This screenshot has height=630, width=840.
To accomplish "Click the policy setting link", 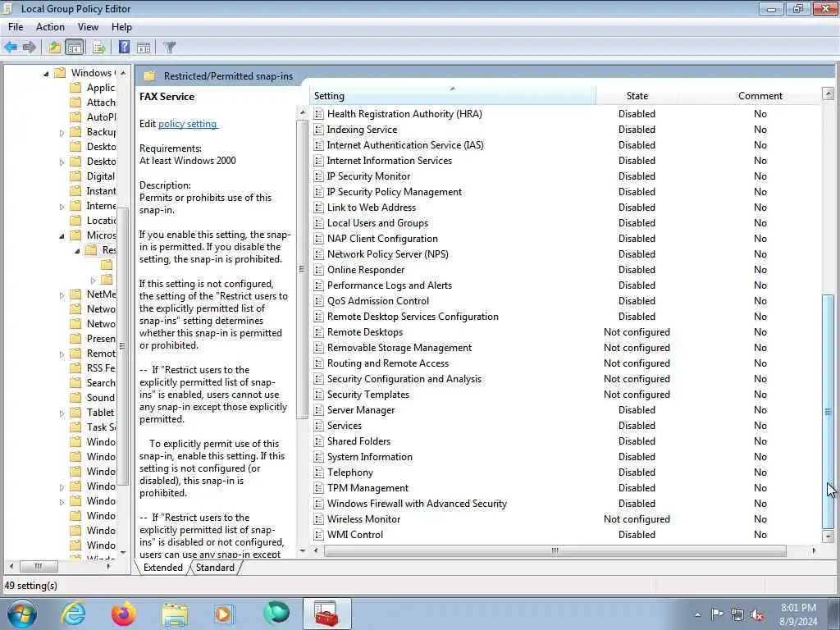I will [x=188, y=124].
